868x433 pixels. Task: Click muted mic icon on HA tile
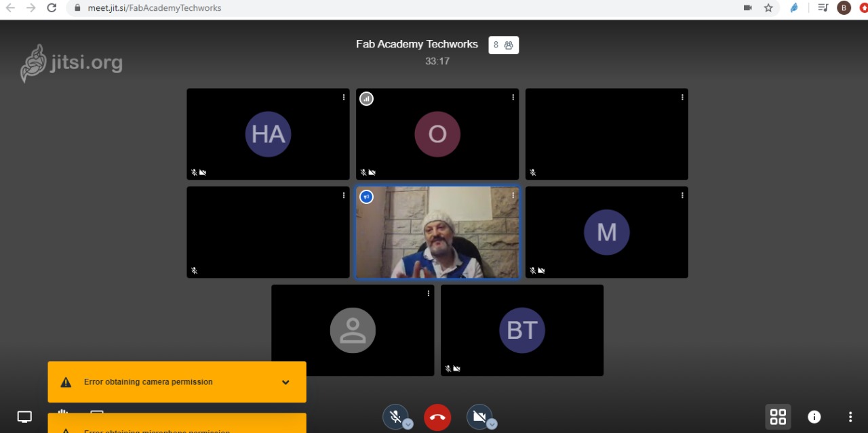click(x=194, y=173)
